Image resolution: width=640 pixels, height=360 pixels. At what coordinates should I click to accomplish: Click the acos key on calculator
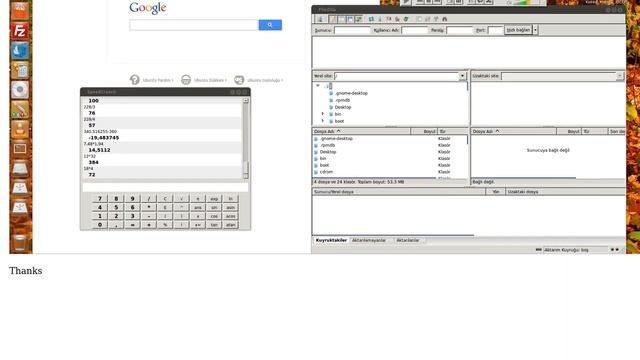click(x=230, y=216)
